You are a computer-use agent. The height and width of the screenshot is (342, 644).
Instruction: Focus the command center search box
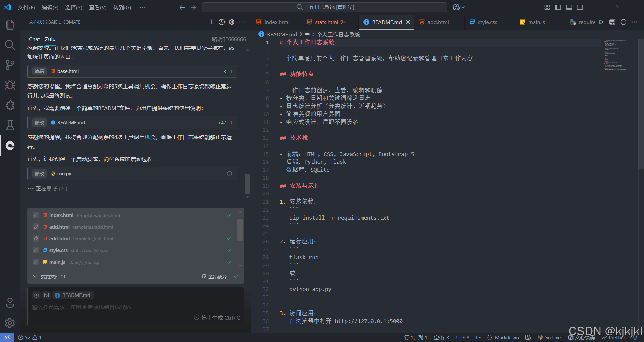[x=325, y=7]
